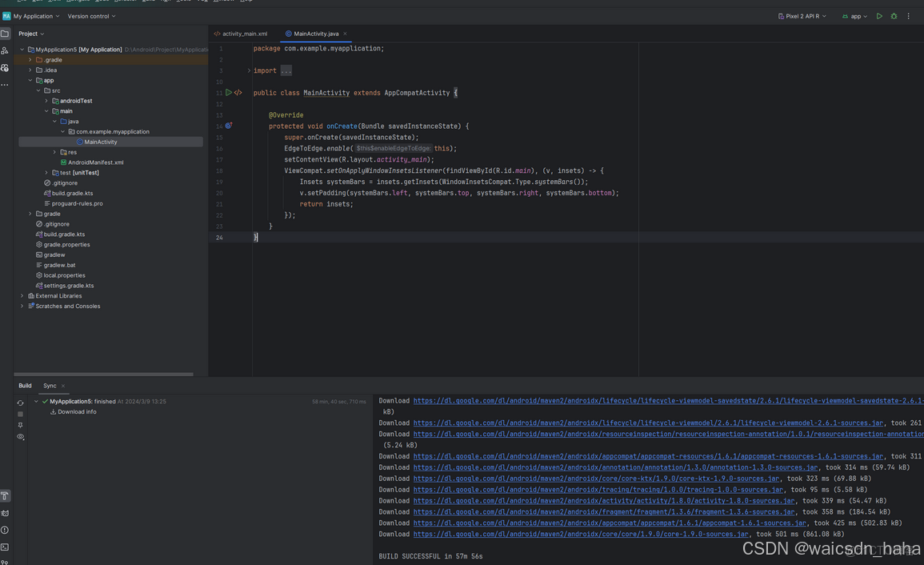The height and width of the screenshot is (565, 924).
Task: Toggle the eye view options in Build panel
Action: click(20, 437)
